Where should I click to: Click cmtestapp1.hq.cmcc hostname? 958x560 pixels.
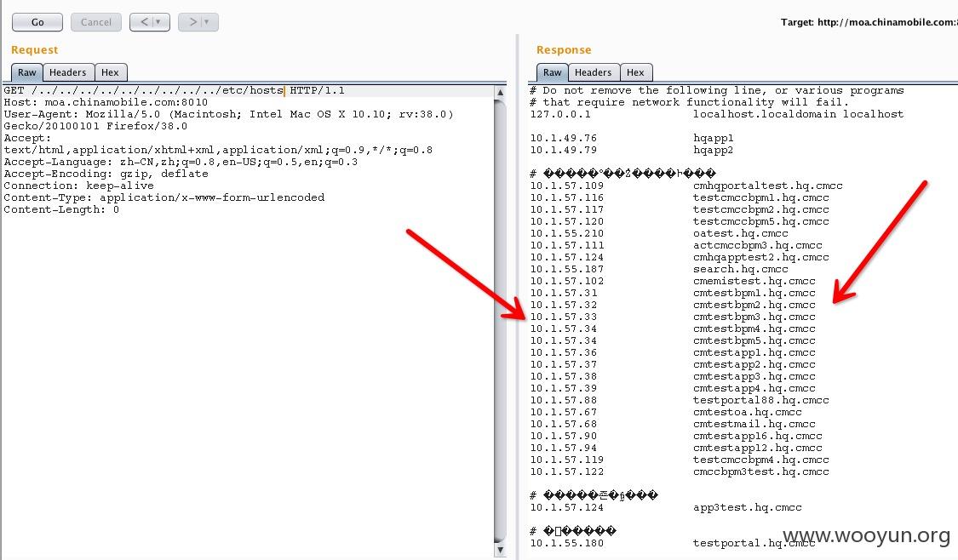[754, 352]
